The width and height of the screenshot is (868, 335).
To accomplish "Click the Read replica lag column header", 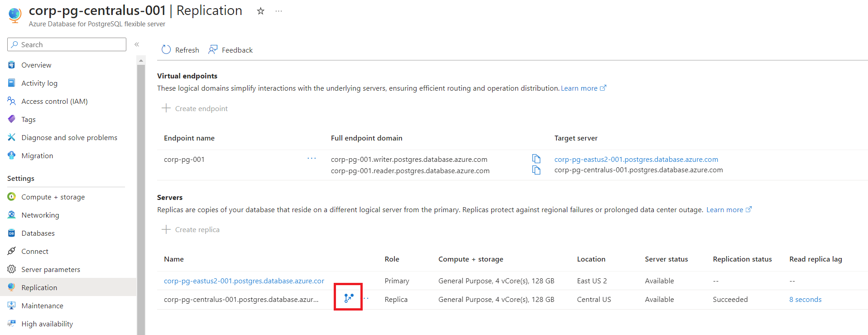I will 815,259.
